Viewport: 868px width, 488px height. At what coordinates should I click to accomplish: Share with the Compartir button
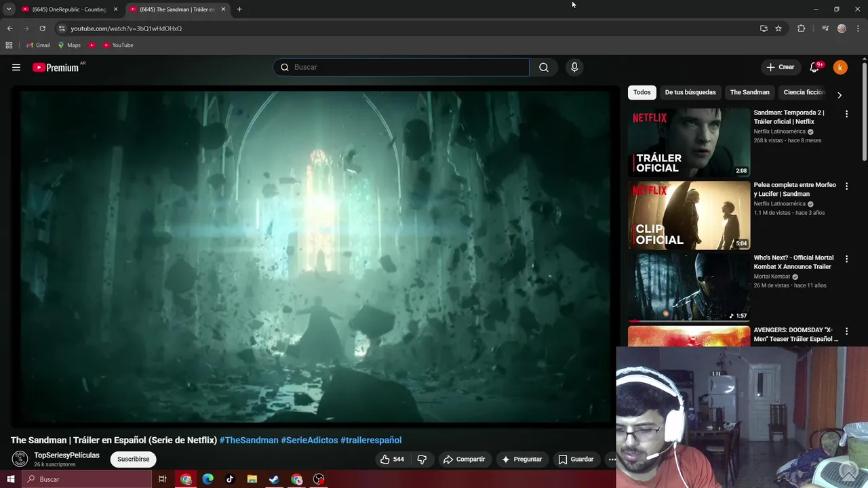click(464, 459)
